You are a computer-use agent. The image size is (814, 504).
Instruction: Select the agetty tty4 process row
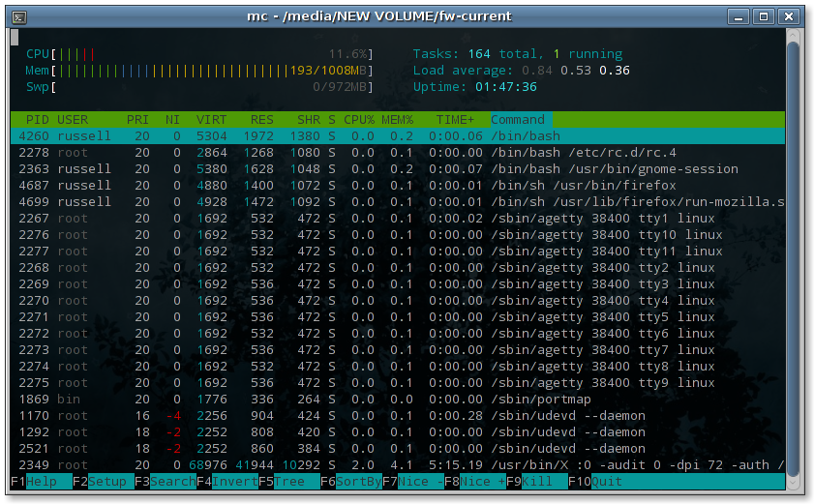398,301
